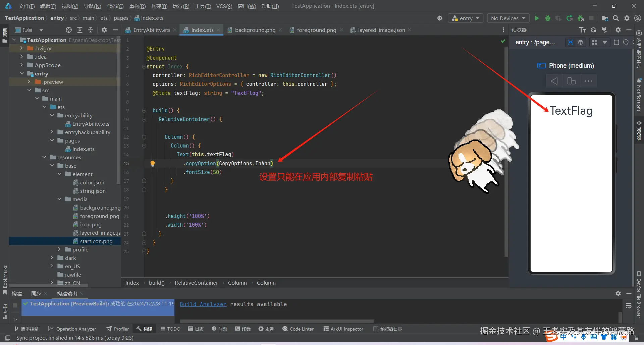Screen dimensions: 644x345
Task: Open the Code Linter tool window
Action: point(298,329)
